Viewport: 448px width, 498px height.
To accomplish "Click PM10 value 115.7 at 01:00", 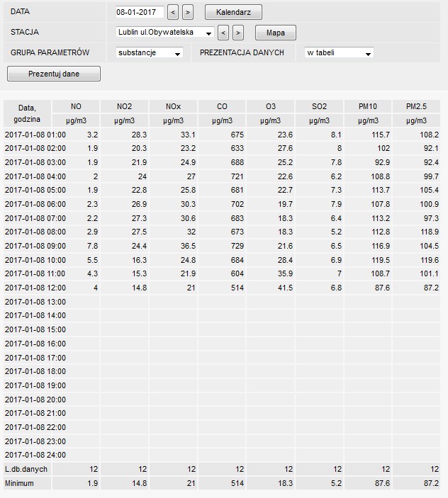I will [381, 135].
